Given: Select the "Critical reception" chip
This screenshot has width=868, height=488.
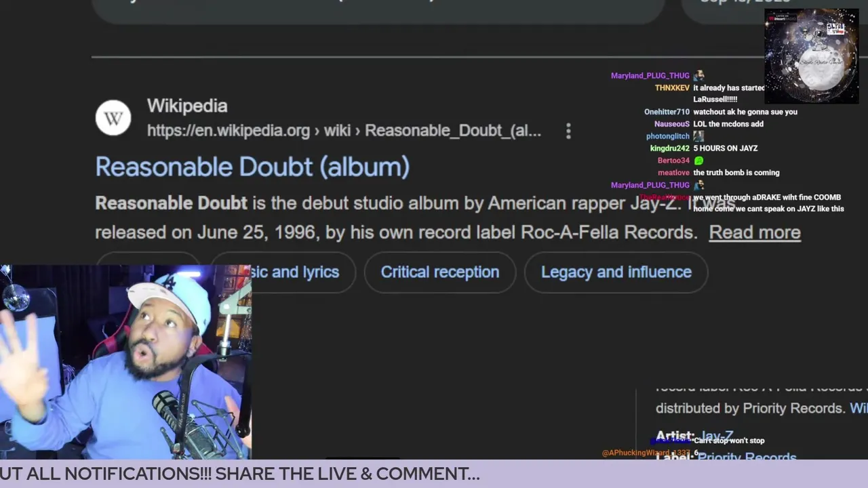Looking at the screenshot, I should click(x=440, y=272).
